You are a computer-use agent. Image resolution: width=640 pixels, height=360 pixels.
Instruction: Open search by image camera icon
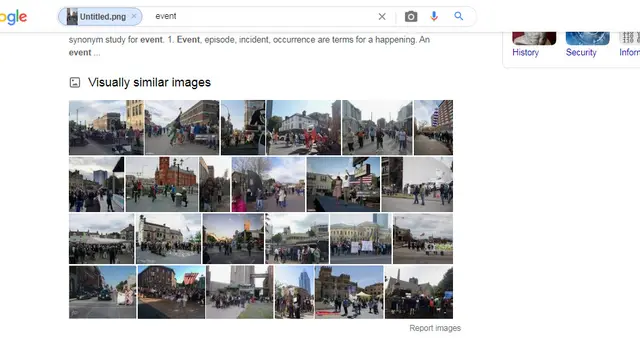[411, 16]
